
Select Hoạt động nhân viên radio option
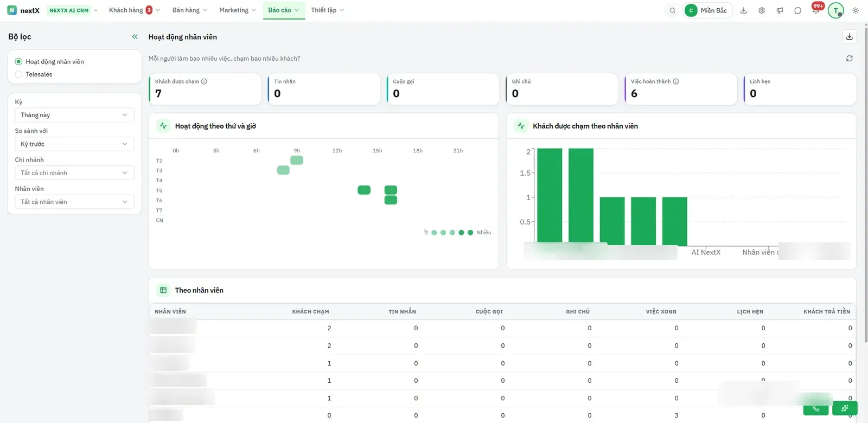[x=18, y=62]
